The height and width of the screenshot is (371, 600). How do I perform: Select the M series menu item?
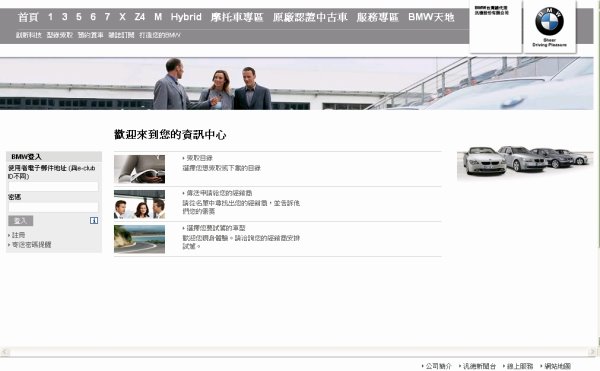(x=158, y=17)
